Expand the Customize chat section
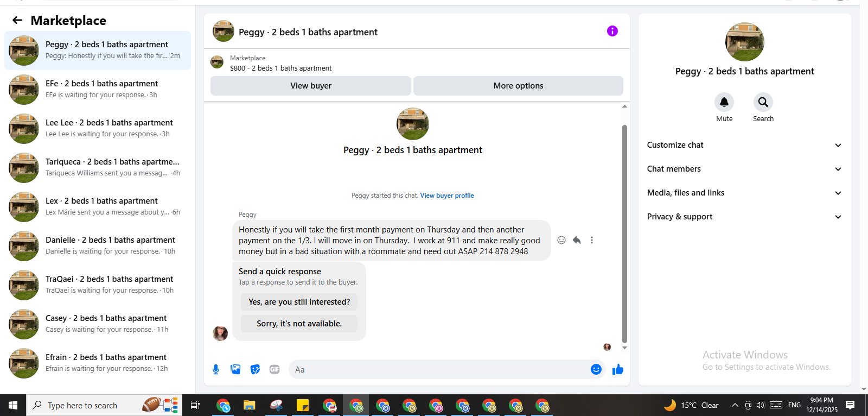868x416 pixels. (744, 145)
